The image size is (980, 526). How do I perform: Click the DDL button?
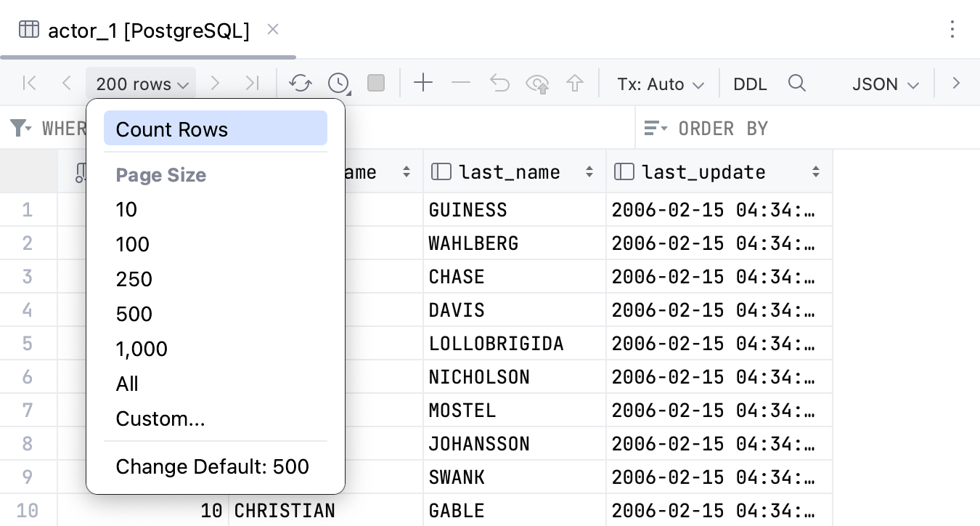coord(750,84)
